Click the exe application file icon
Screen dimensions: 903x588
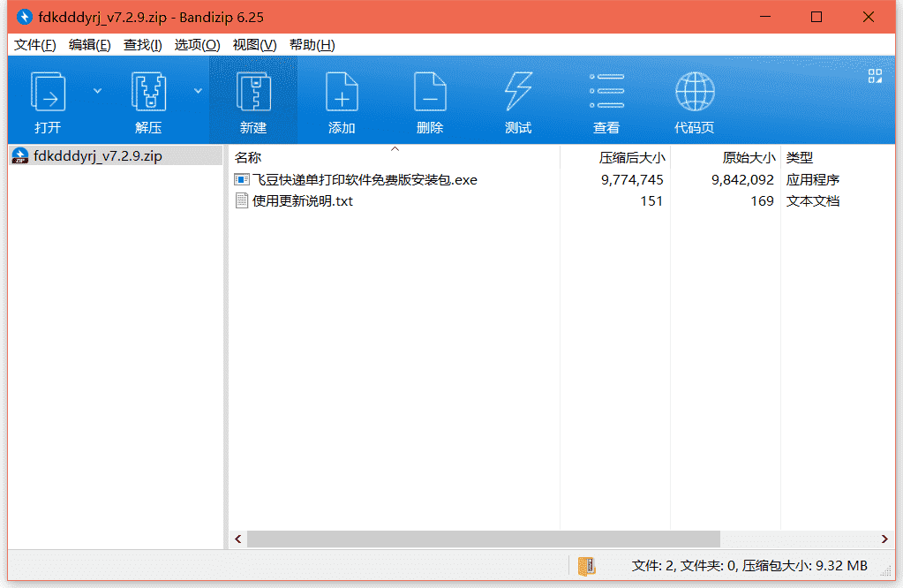(242, 180)
